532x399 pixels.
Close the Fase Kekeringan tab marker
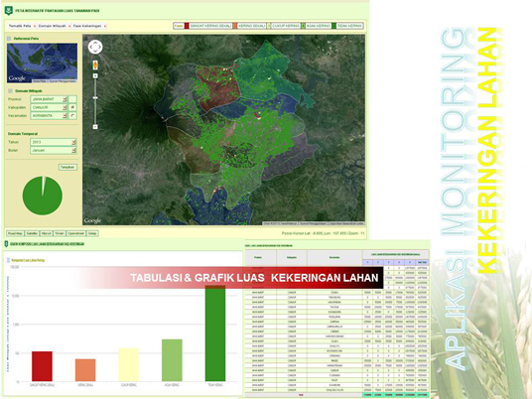click(x=105, y=26)
